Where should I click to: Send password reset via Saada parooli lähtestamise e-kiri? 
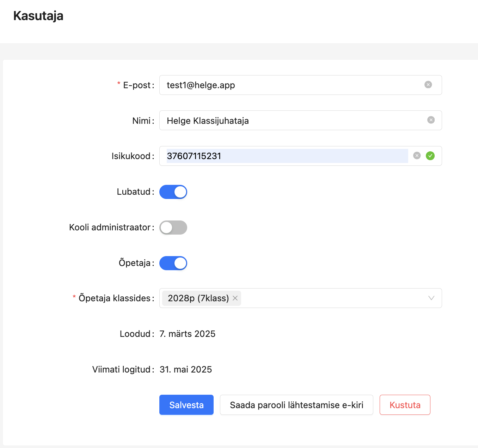pyautogui.click(x=296, y=405)
